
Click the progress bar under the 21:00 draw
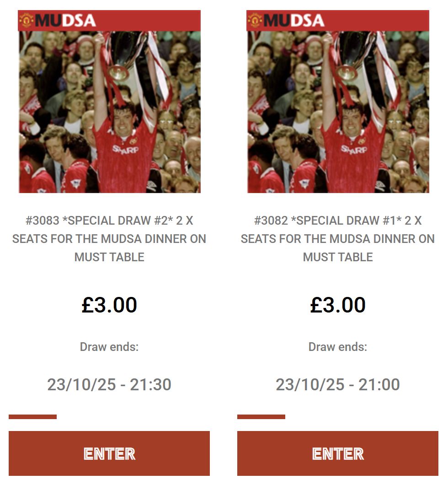[x=261, y=417]
